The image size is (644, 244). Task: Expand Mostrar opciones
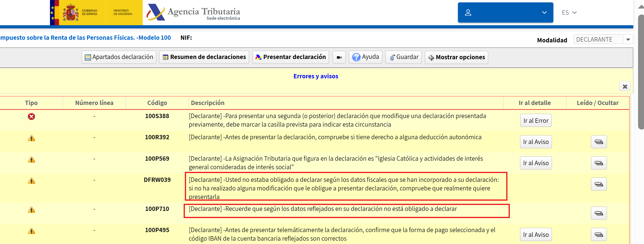[456, 57]
